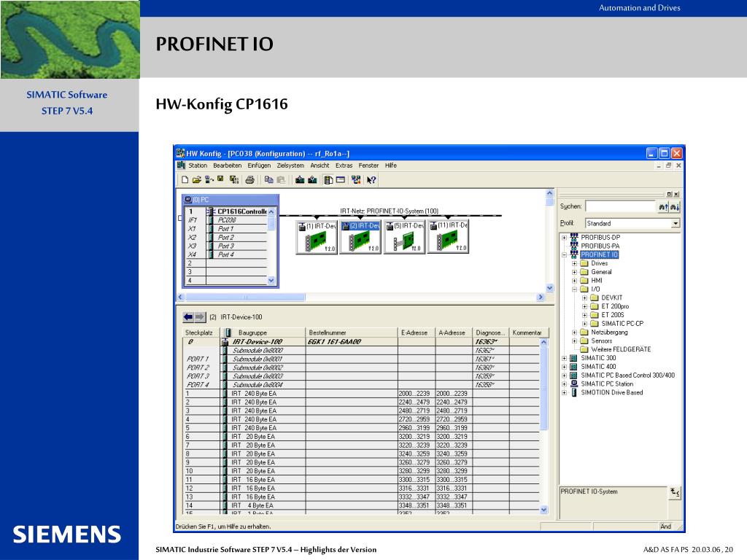
Task: Click the Diagnose column header
Action: (x=491, y=332)
